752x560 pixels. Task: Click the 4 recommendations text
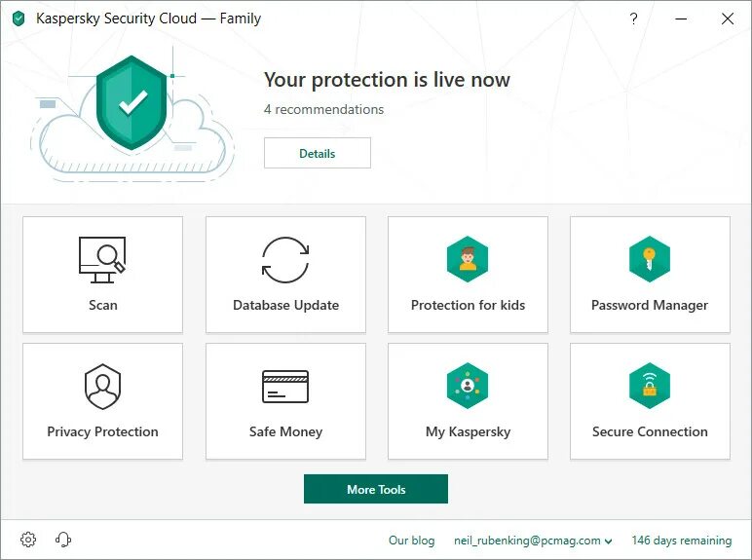point(323,109)
